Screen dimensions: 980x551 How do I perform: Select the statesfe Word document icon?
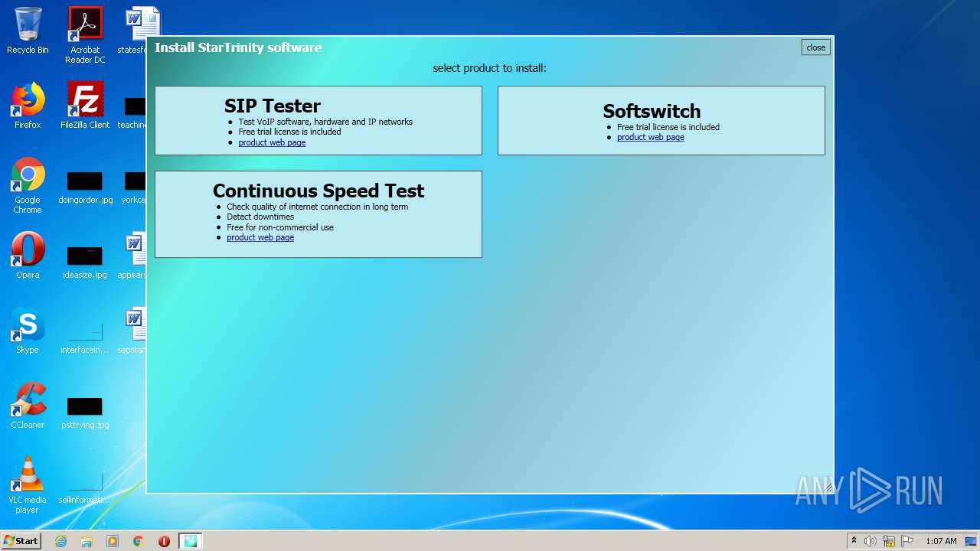point(136,31)
